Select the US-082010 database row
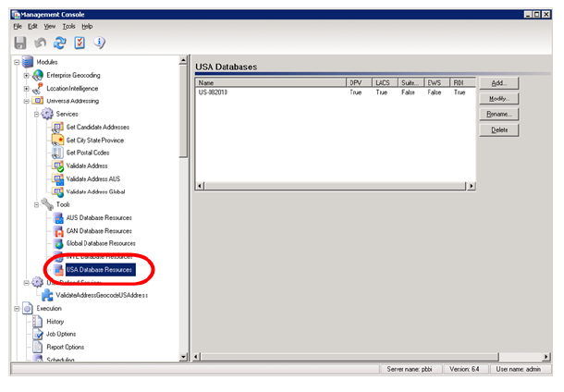The width and height of the screenshot is (564, 392). [x=336, y=92]
